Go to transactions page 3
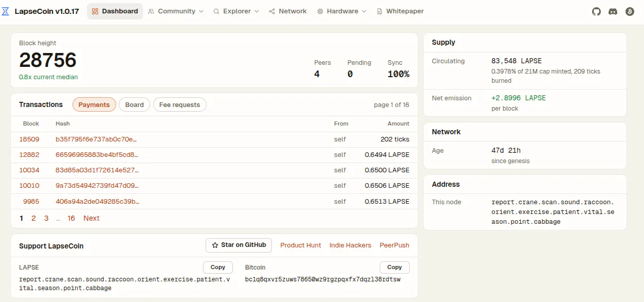The height and width of the screenshot is (302, 644). [46, 218]
